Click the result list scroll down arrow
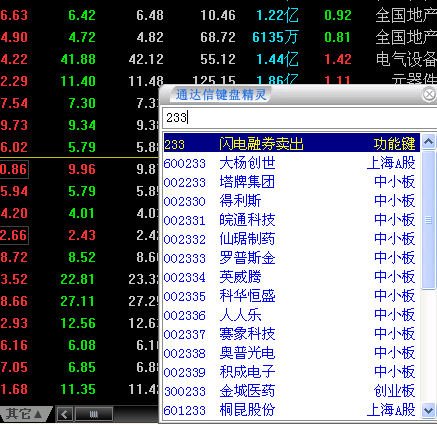437x425 pixels. (428, 410)
